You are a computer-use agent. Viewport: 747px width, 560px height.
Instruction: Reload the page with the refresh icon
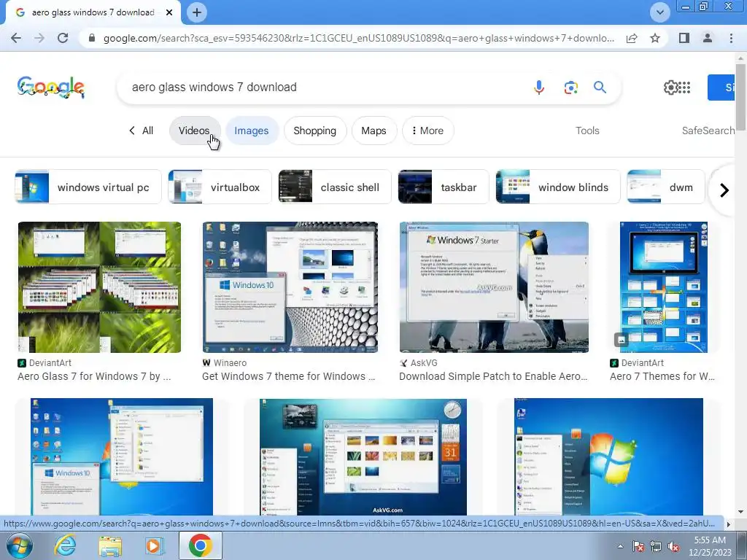click(63, 38)
